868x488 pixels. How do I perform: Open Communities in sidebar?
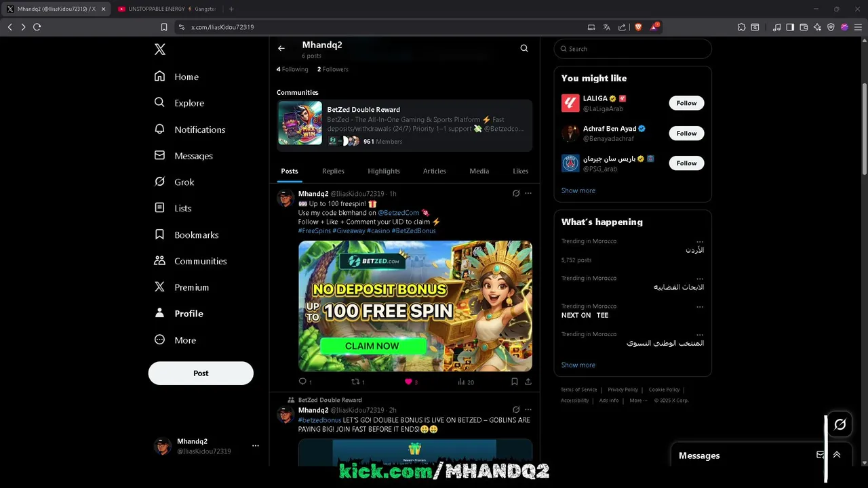click(x=191, y=261)
